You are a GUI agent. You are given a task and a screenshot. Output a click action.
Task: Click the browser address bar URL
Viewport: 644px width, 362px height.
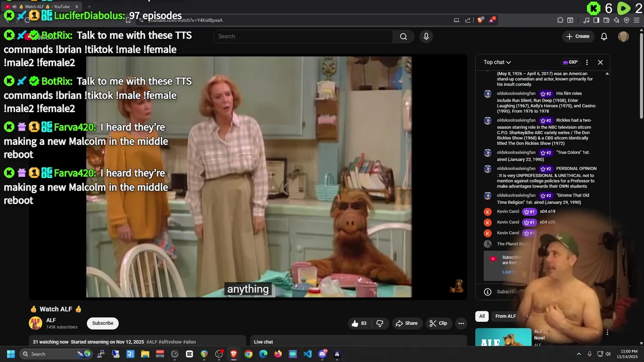click(186, 20)
